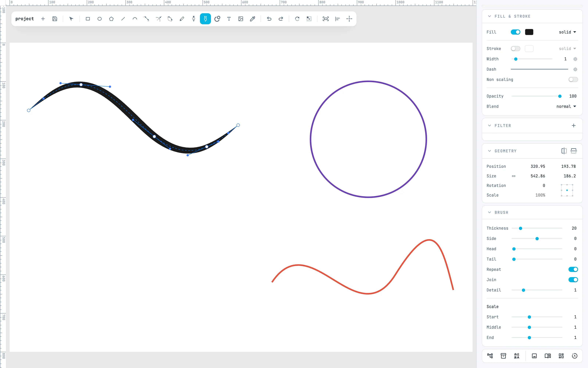Edit the Position X value 320.95

pyautogui.click(x=538, y=167)
